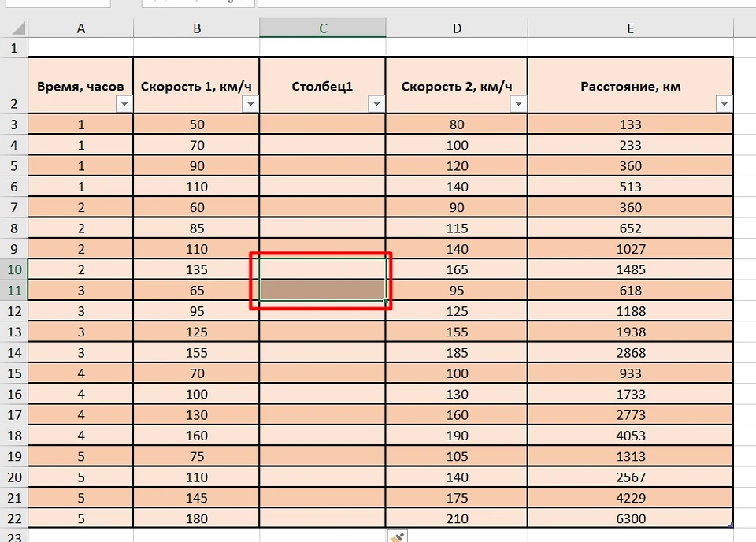Open the filter dropdown for Время, часов
This screenshot has width=756, height=542.
[124, 104]
